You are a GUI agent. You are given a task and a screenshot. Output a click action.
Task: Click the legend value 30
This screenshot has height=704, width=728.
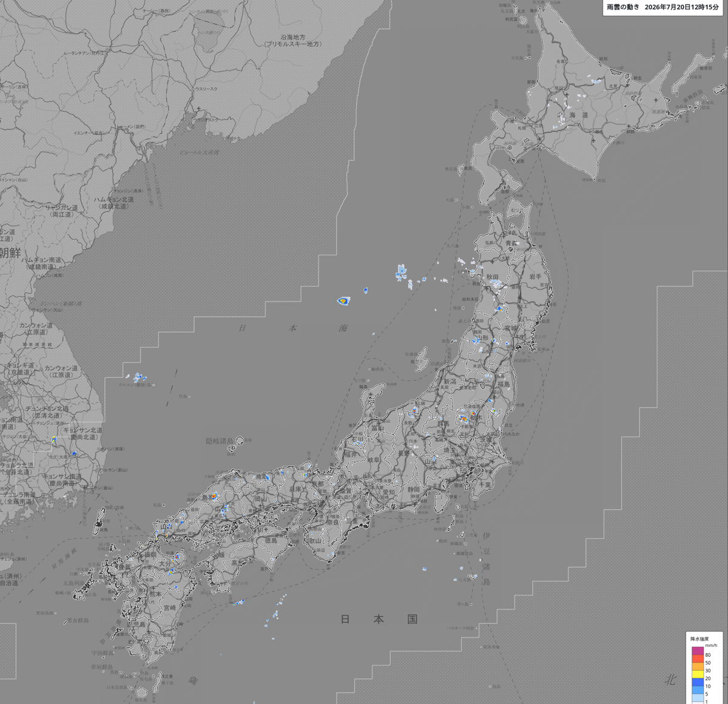[708, 671]
